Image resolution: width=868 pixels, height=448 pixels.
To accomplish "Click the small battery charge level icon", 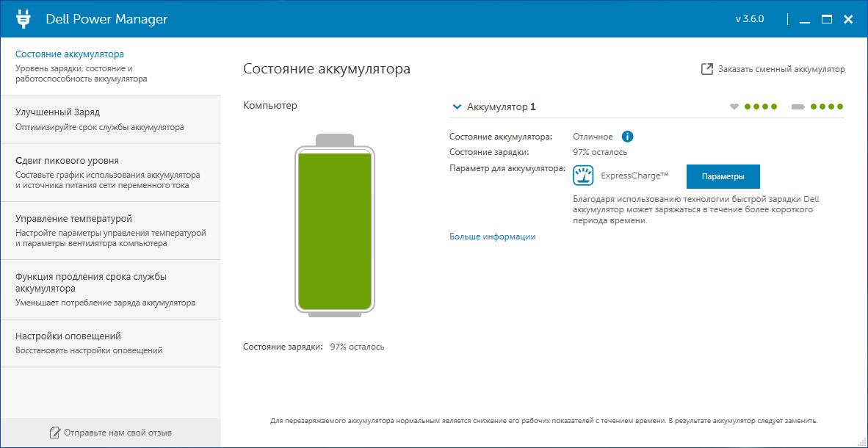I will (798, 107).
